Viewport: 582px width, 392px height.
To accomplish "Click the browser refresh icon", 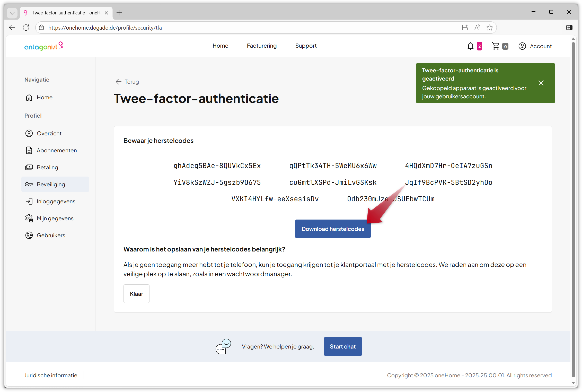I will coord(26,28).
